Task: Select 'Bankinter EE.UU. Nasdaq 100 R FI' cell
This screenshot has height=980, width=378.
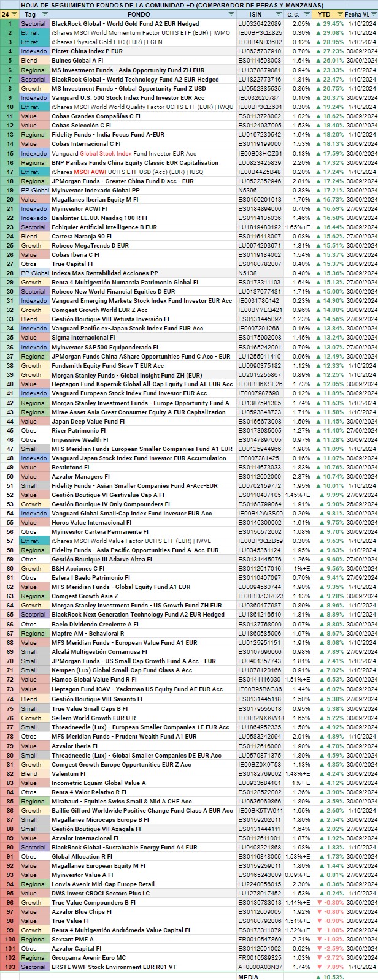Action: click(x=142, y=218)
